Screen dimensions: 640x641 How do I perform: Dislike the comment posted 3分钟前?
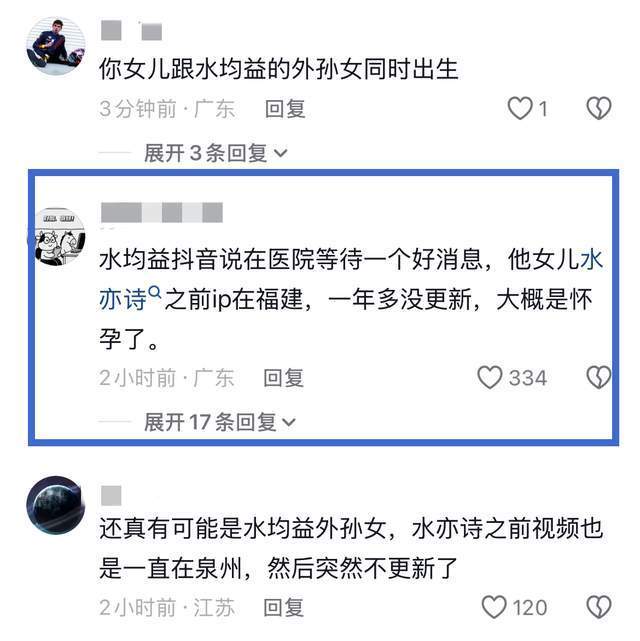pyautogui.click(x=599, y=108)
